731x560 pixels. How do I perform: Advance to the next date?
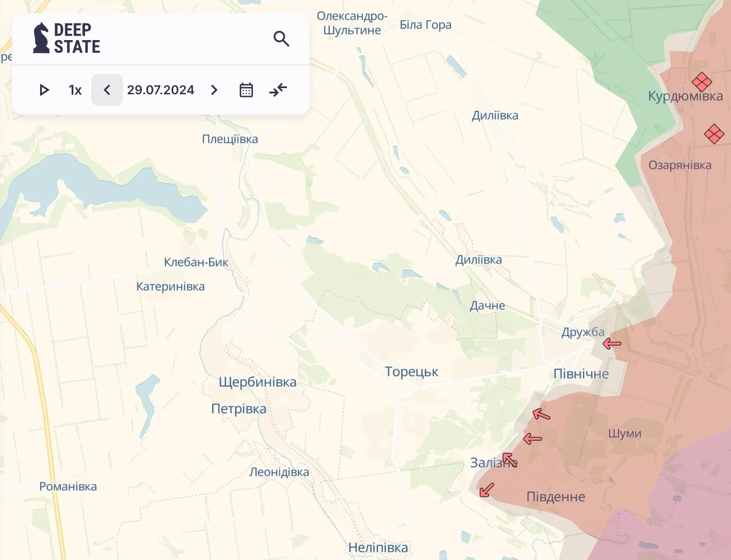[x=214, y=90]
